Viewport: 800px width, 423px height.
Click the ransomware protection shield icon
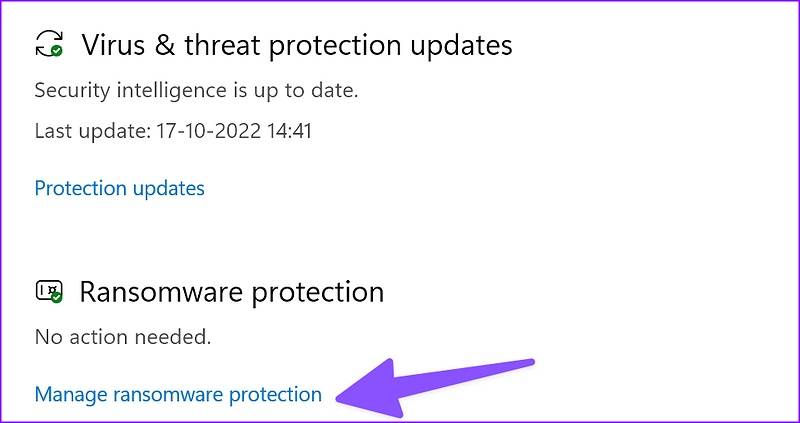click(48, 291)
